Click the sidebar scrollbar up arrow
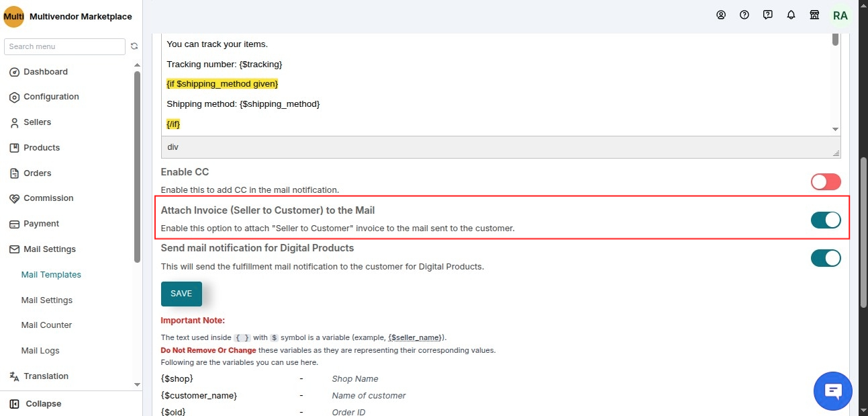Screen dimensions: 868x416 (x=137, y=65)
